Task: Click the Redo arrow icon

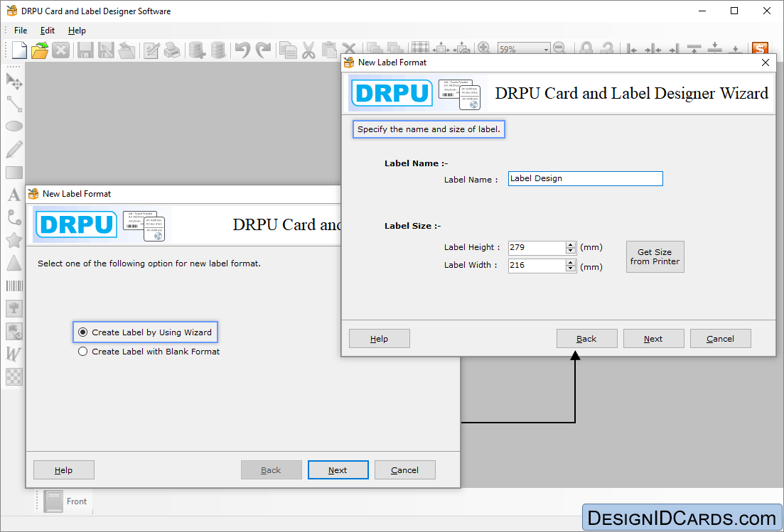Action: pyautogui.click(x=263, y=50)
